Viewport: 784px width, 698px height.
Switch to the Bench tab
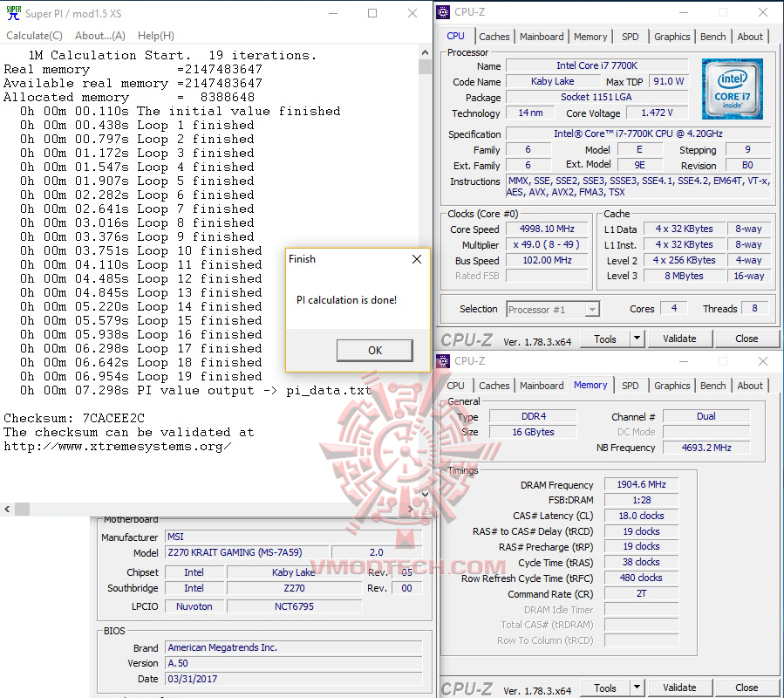click(x=712, y=36)
